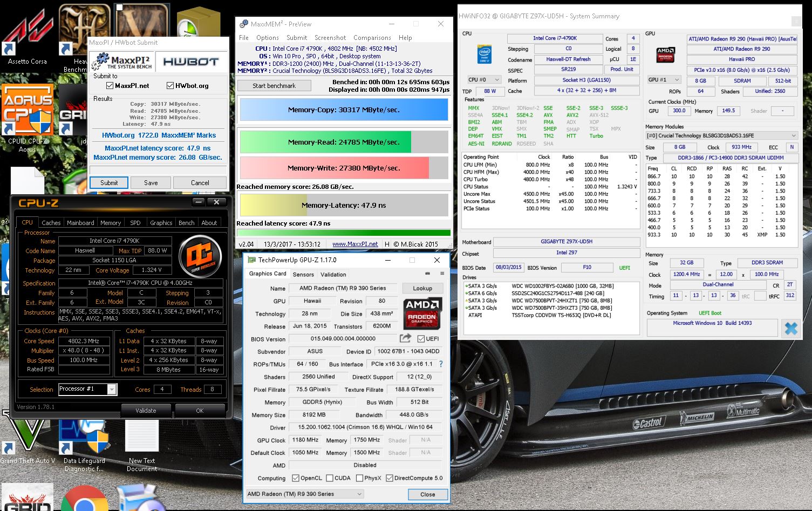This screenshot has width=812, height=511.
Task: Toggle the HWbot.org submit checkbox
Action: click(x=170, y=86)
